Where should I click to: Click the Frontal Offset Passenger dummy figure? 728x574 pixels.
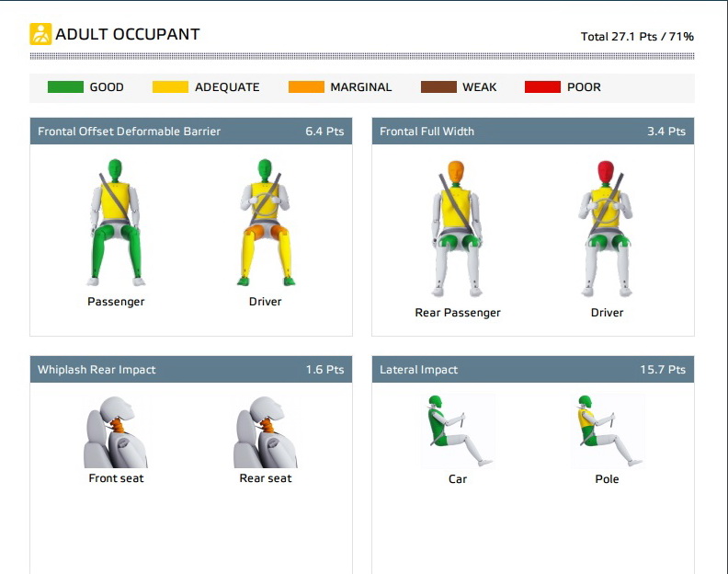116,223
